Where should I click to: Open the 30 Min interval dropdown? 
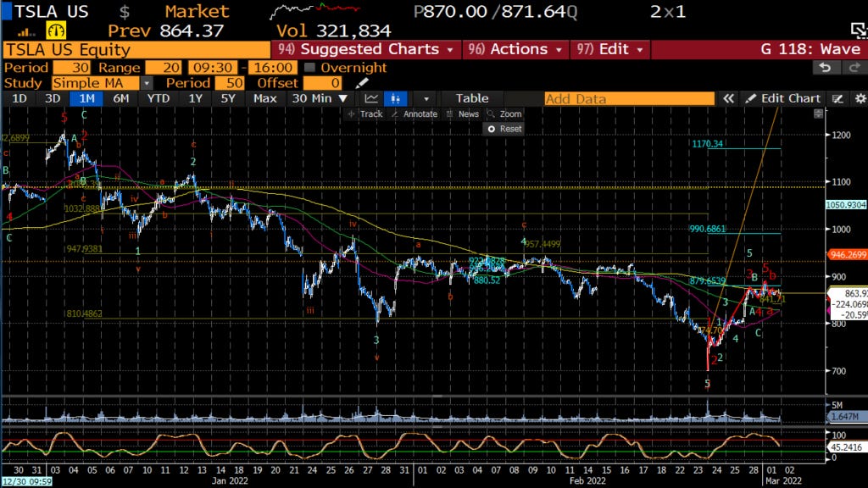click(320, 98)
